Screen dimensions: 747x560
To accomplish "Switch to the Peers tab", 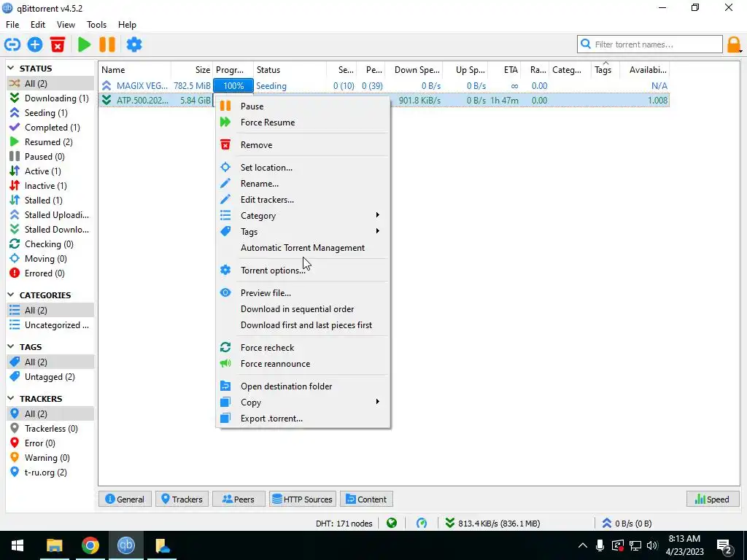I will click(239, 499).
